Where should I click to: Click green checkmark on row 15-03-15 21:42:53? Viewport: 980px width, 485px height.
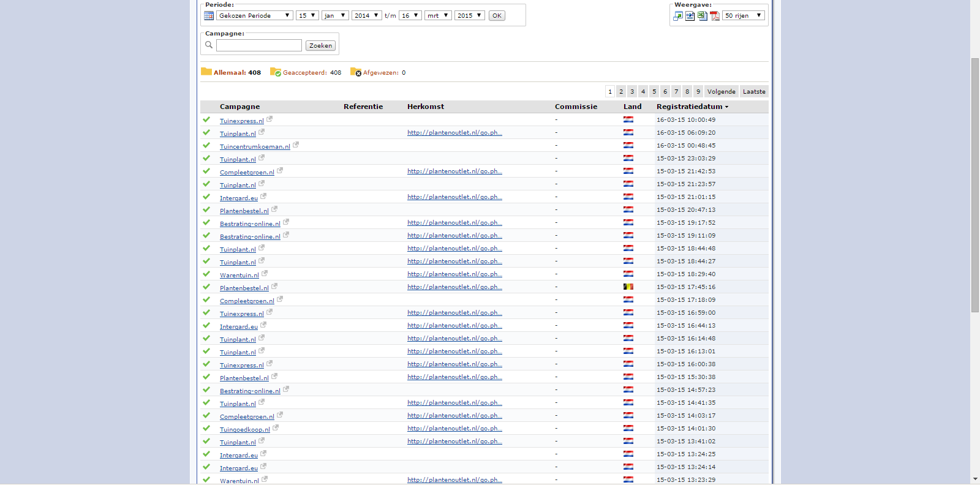click(206, 171)
